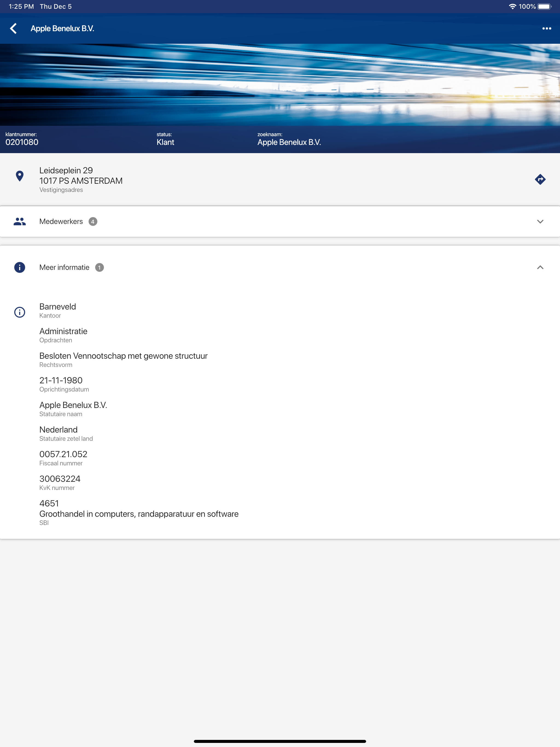Tap the iOS home indicator bar
The image size is (560, 747).
pos(280,741)
